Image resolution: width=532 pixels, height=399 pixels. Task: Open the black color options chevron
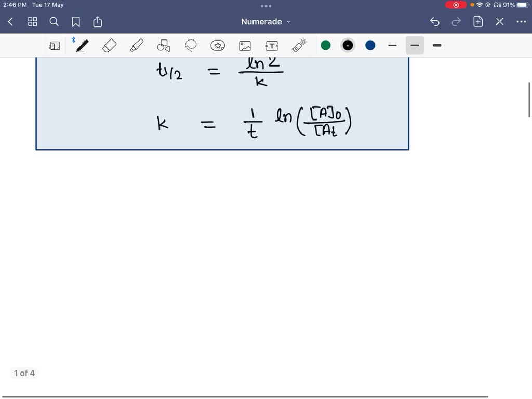coord(348,46)
